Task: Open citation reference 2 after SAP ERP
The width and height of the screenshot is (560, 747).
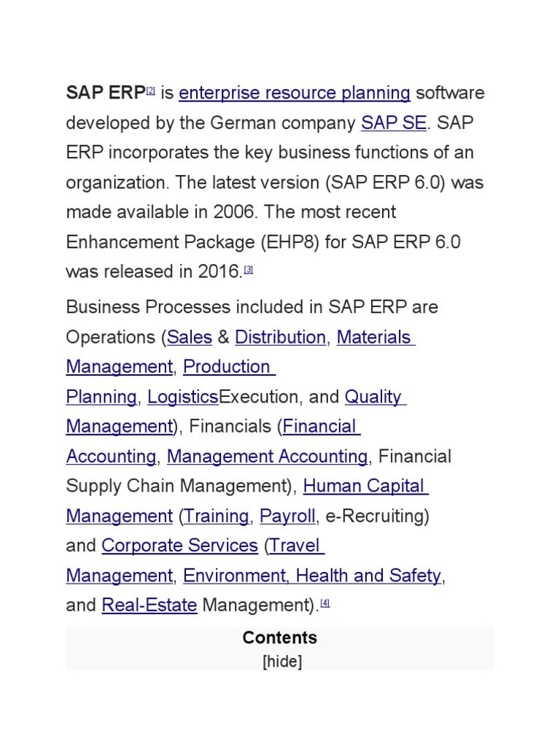Action: [x=151, y=91]
